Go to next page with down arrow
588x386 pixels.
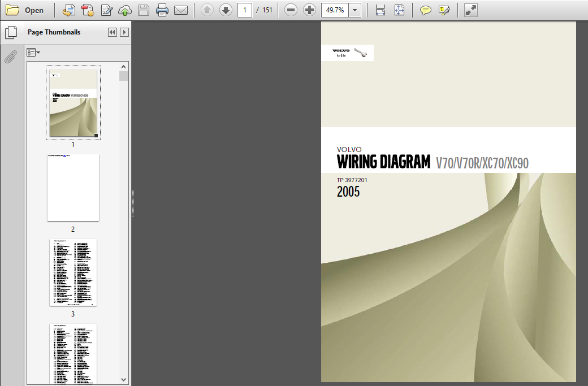pyautogui.click(x=226, y=10)
